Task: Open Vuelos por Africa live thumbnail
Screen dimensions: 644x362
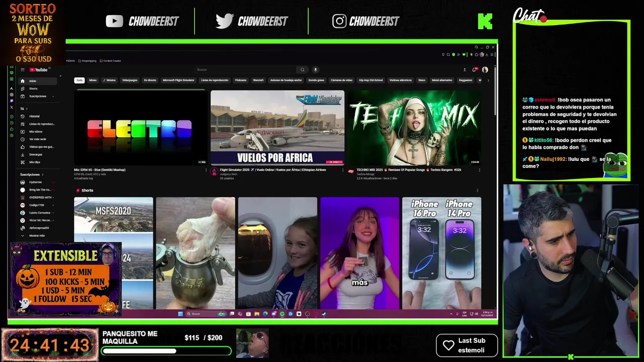Action: point(277,128)
